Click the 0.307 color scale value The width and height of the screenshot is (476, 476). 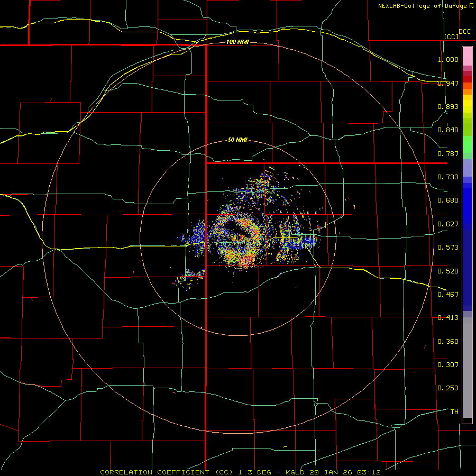coord(448,365)
